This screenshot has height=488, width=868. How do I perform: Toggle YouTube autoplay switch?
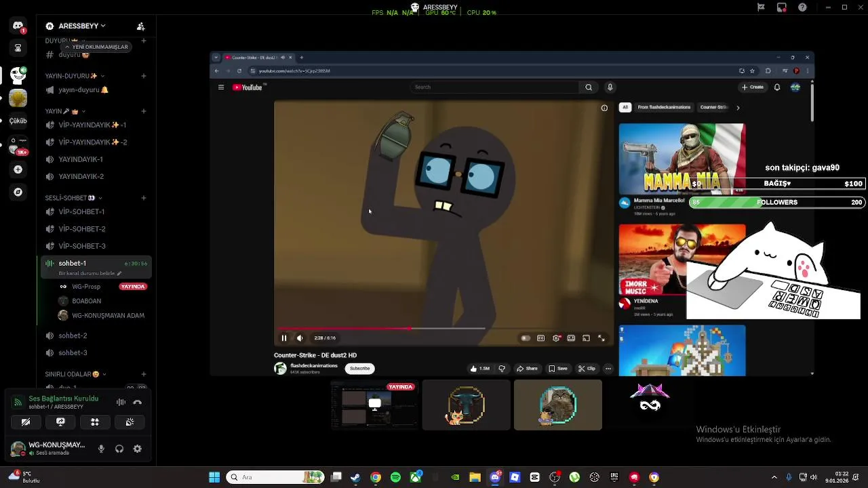tap(525, 338)
